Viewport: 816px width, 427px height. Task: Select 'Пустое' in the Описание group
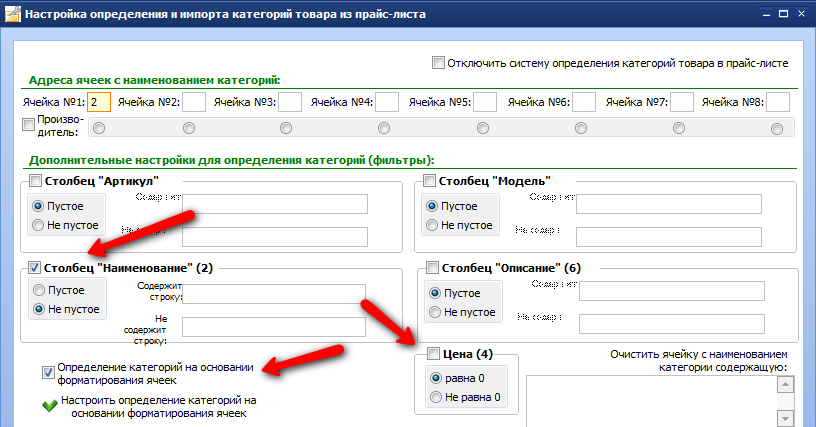[x=435, y=293]
